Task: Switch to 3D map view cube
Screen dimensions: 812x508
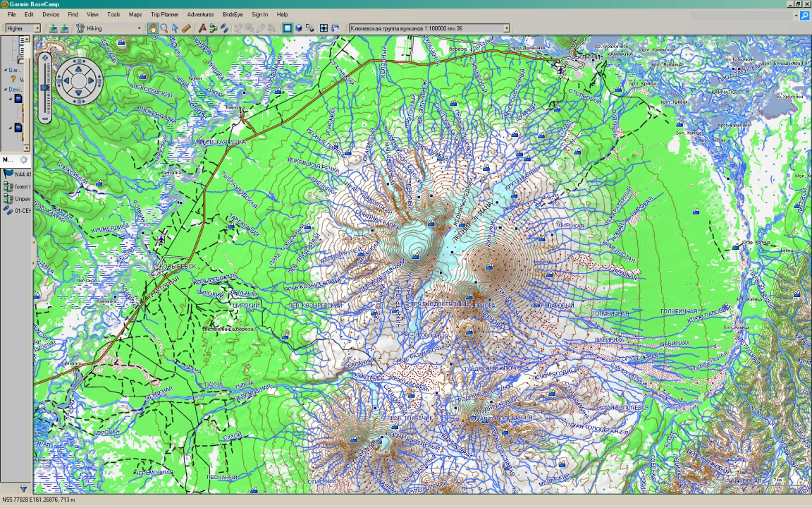Action: click(299, 28)
